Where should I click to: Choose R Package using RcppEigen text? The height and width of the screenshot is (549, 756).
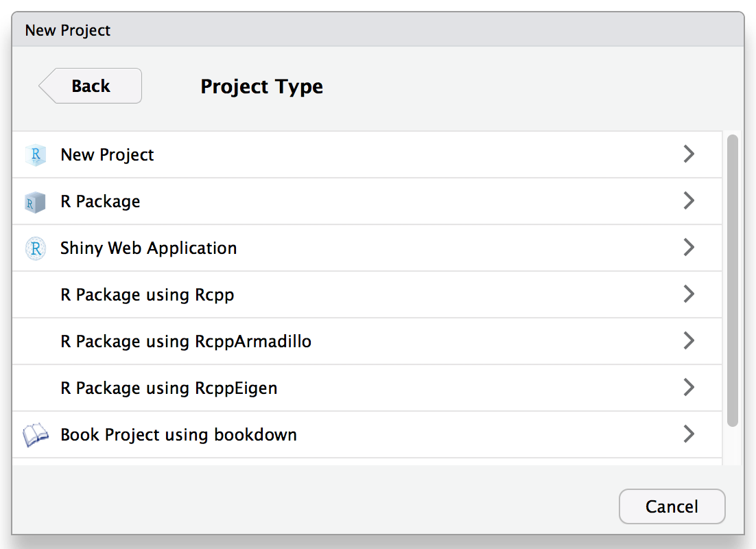click(169, 388)
